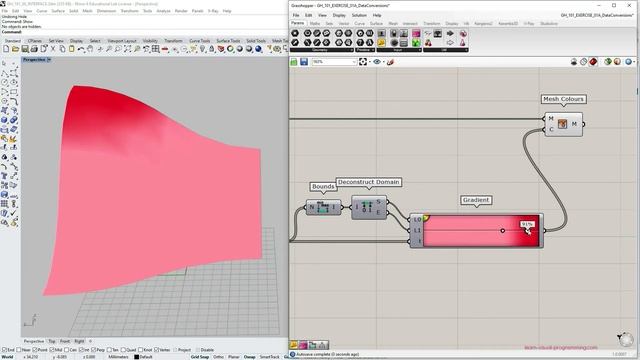Click Save disk icon in Rhino toolbar
The width and height of the screenshot is (640, 360).
click(x=25, y=49)
